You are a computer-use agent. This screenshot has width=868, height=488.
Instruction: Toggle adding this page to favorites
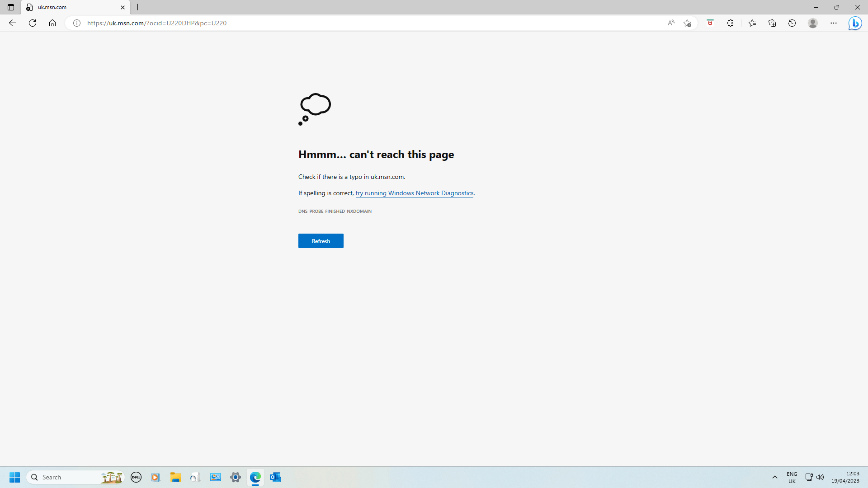pos(687,23)
